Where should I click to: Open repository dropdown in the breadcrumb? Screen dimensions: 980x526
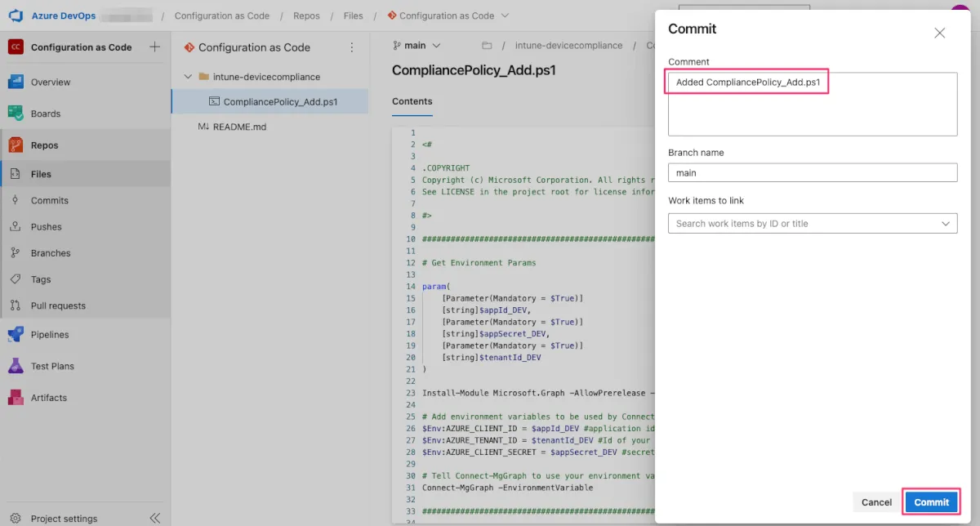pos(504,16)
